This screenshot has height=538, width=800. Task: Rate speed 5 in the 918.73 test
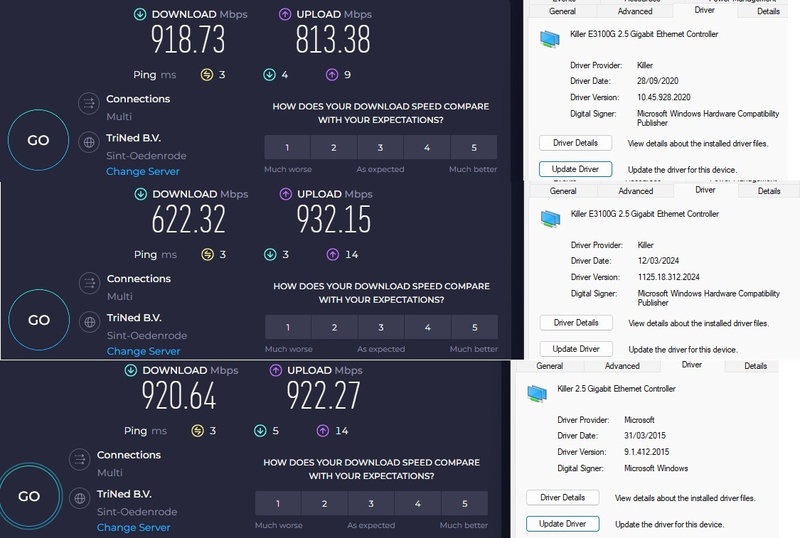(474, 148)
